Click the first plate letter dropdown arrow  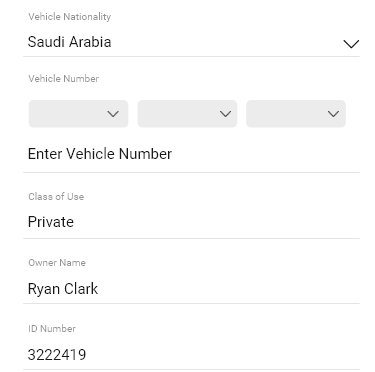[x=113, y=114]
